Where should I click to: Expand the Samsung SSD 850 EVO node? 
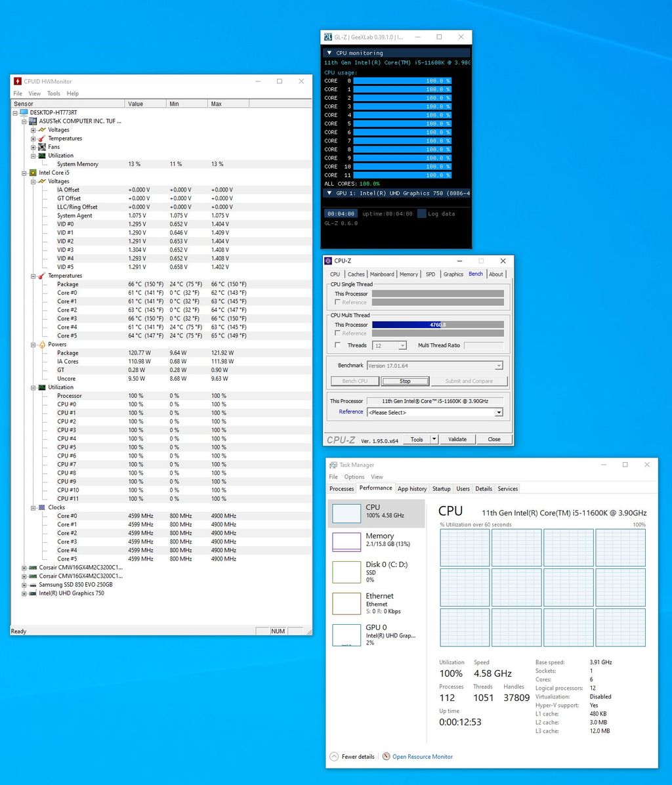(24, 585)
